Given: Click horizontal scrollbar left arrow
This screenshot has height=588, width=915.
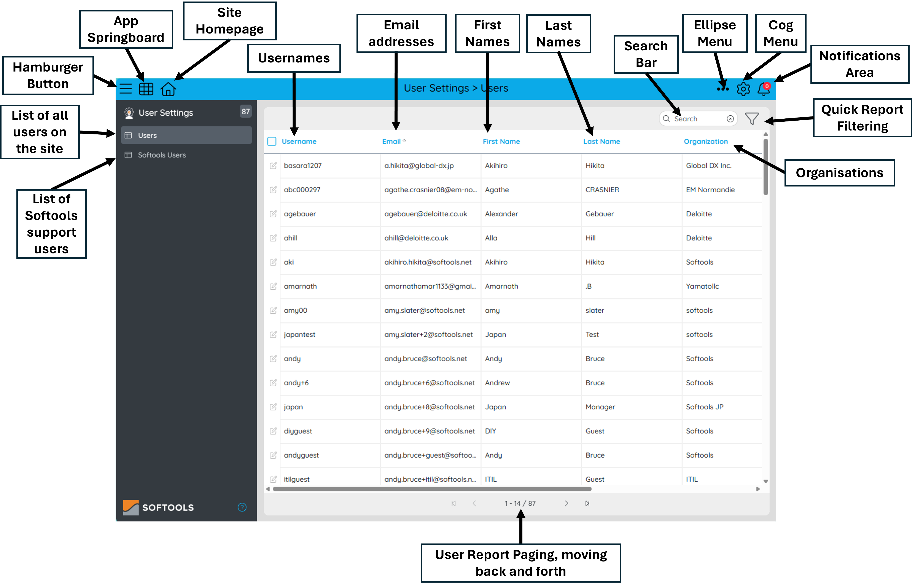Looking at the screenshot, I should 268,489.
